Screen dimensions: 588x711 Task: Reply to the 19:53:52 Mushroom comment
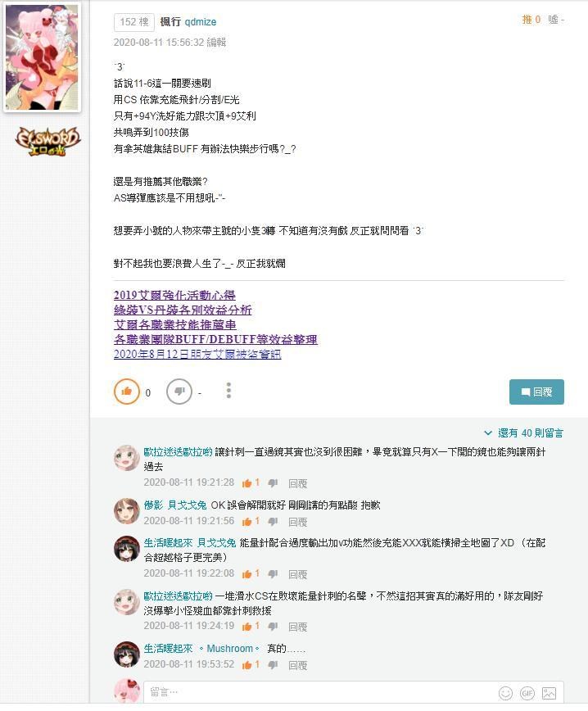click(x=298, y=665)
